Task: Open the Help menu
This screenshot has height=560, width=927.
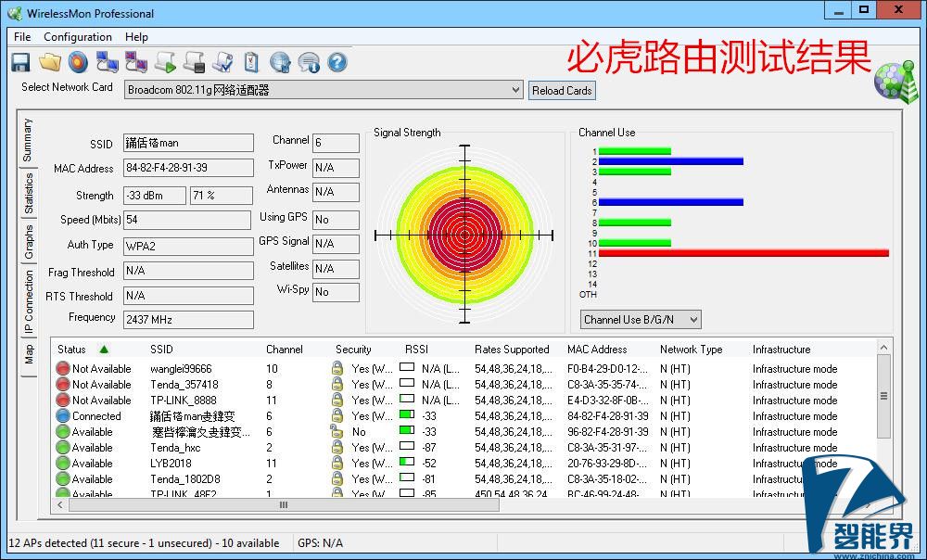Action: 136,37
